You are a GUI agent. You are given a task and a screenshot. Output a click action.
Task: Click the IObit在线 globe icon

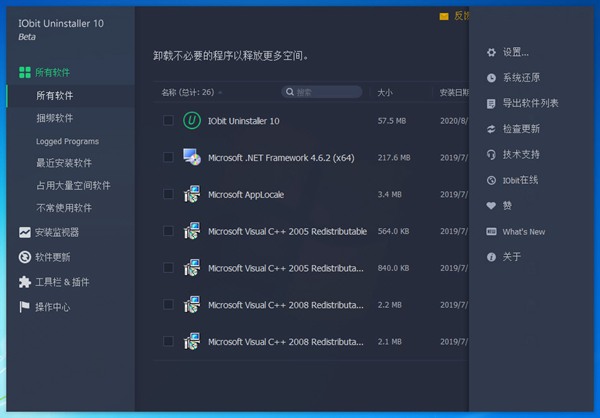point(491,180)
